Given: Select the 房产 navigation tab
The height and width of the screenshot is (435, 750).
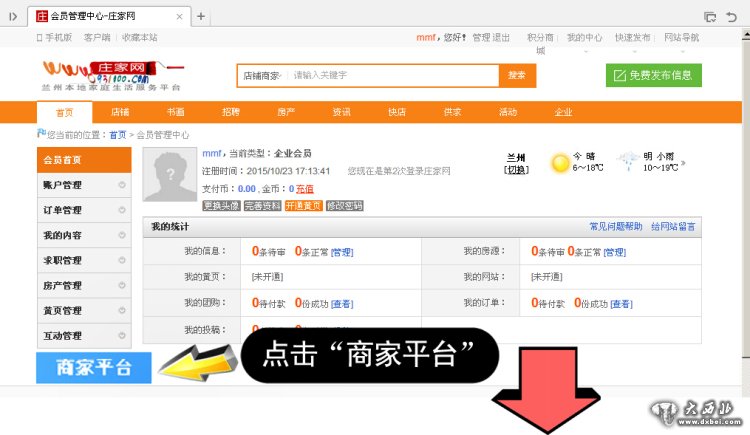Looking at the screenshot, I should coord(286,112).
